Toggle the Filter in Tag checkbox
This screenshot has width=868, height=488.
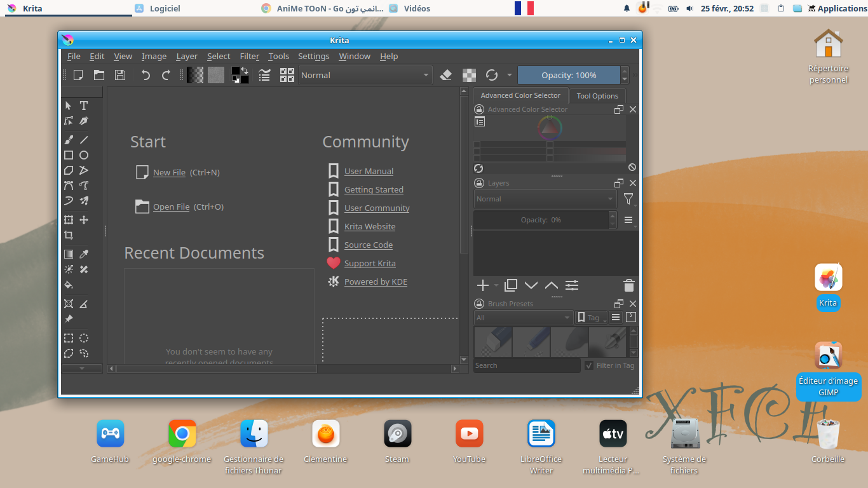click(589, 365)
